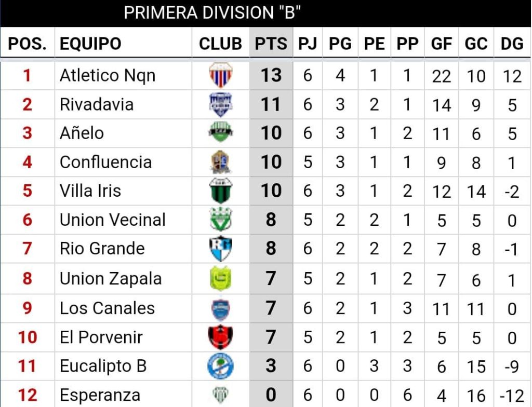Open the Union Zapala team name
The image size is (532, 407).
111,279
